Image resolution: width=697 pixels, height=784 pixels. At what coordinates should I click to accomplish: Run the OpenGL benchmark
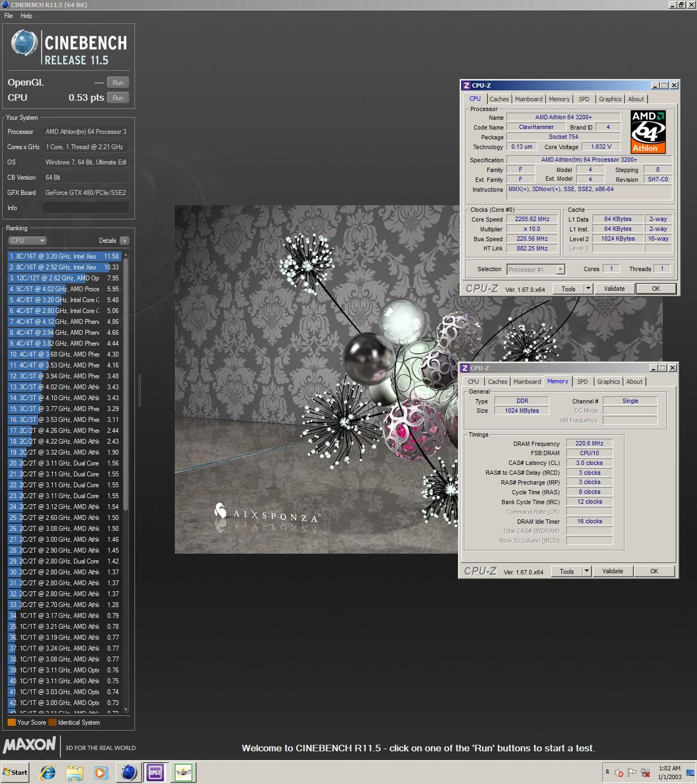click(x=118, y=82)
